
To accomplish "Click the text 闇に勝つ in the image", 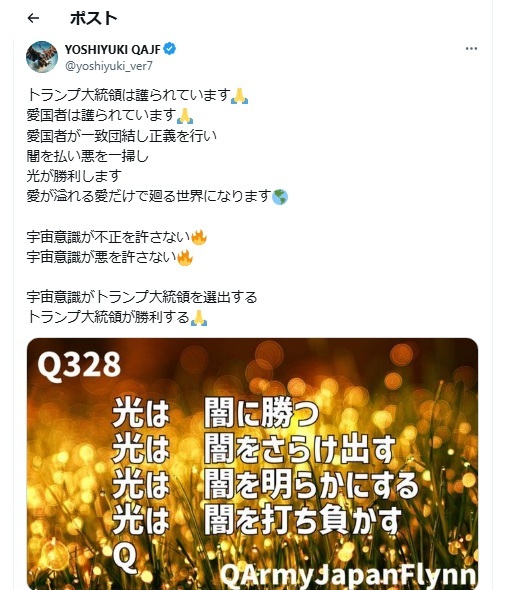I will pyautogui.click(x=262, y=413).
